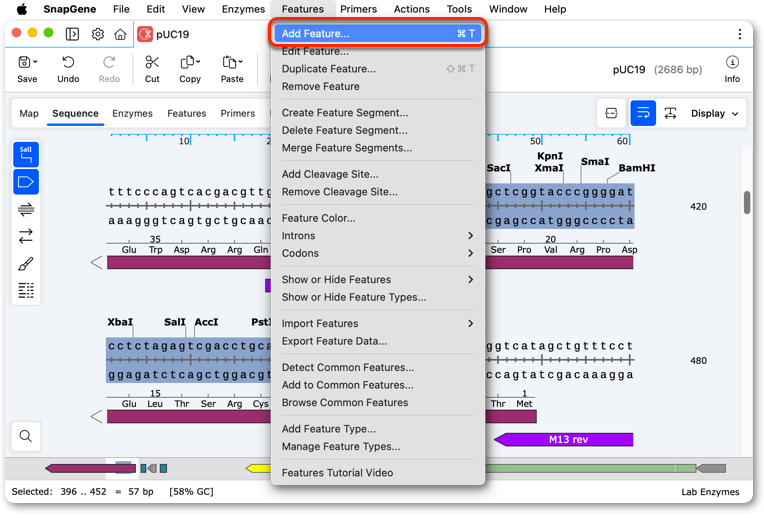Open the Tools menu

[459, 9]
